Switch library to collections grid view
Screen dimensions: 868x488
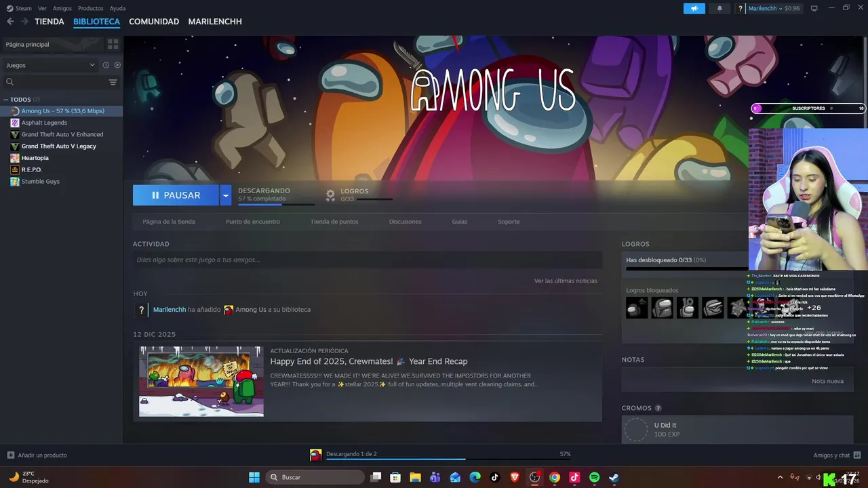tap(113, 44)
